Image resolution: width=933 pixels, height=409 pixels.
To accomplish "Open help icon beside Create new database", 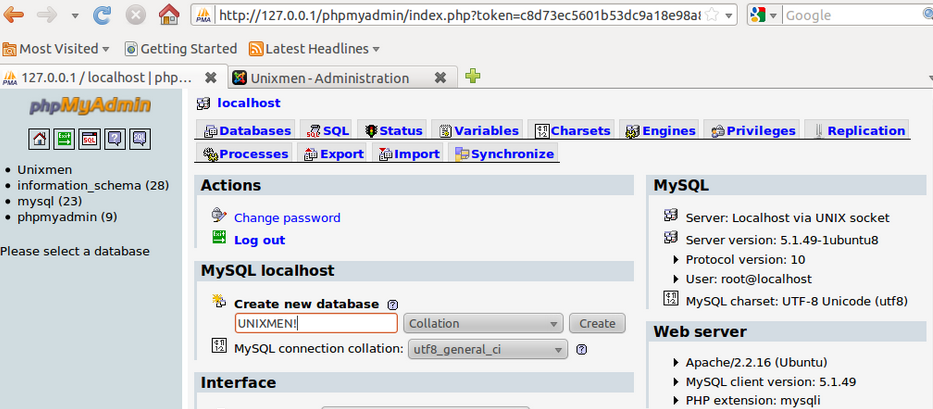I will [392, 304].
